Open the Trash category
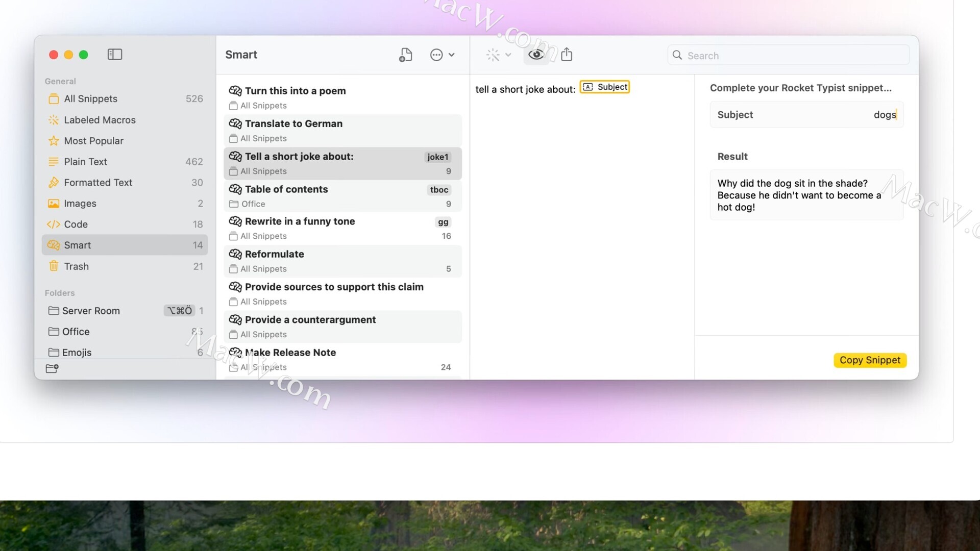 point(125,266)
